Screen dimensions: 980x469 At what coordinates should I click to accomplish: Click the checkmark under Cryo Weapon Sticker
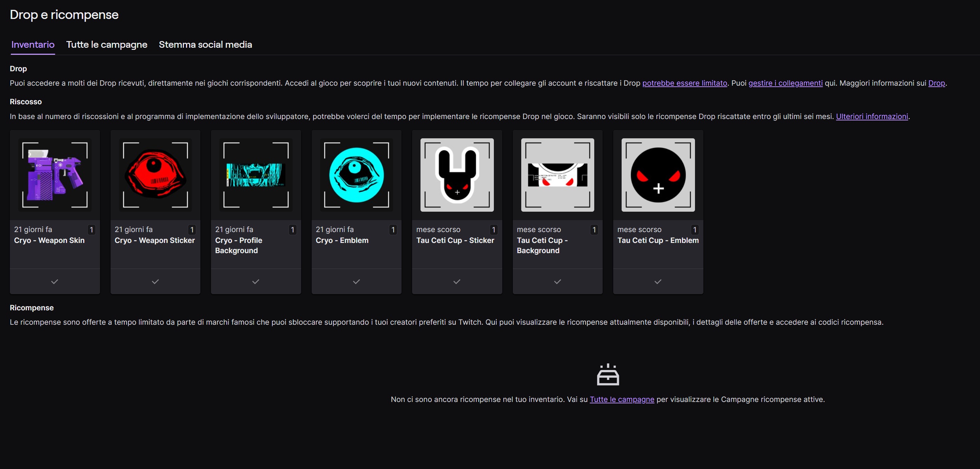click(155, 282)
